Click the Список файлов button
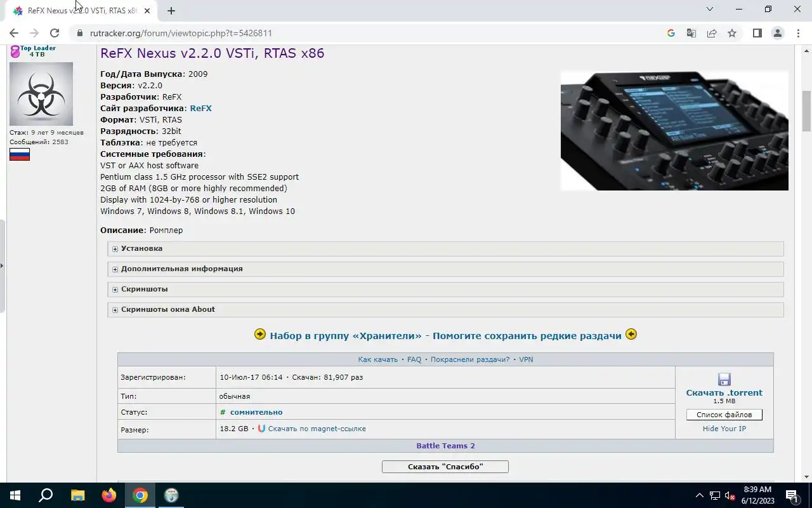 [x=724, y=415]
